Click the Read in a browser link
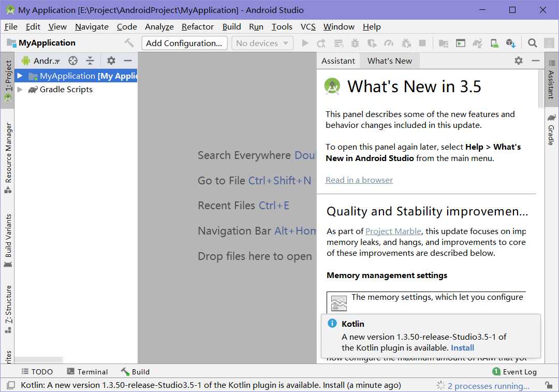This screenshot has width=559, height=392. point(359,180)
